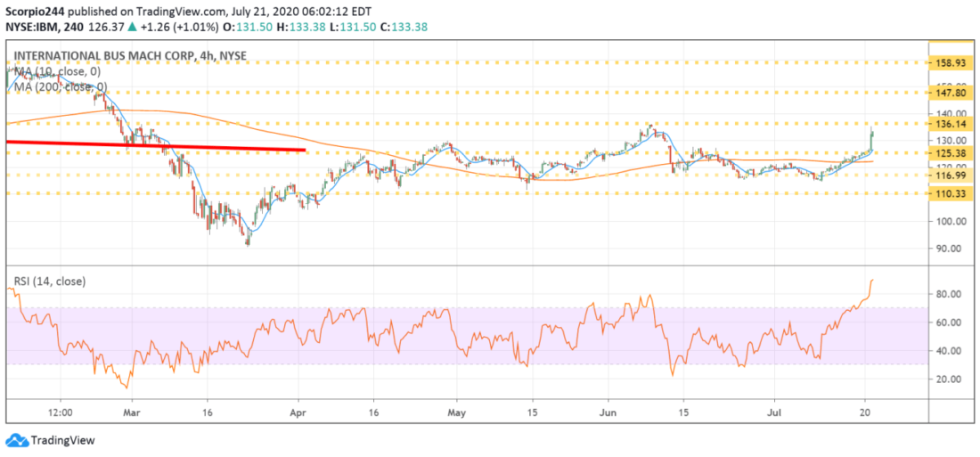The image size is (980, 457).
Task: Select the 116.99 price level label
Action: coord(952,175)
